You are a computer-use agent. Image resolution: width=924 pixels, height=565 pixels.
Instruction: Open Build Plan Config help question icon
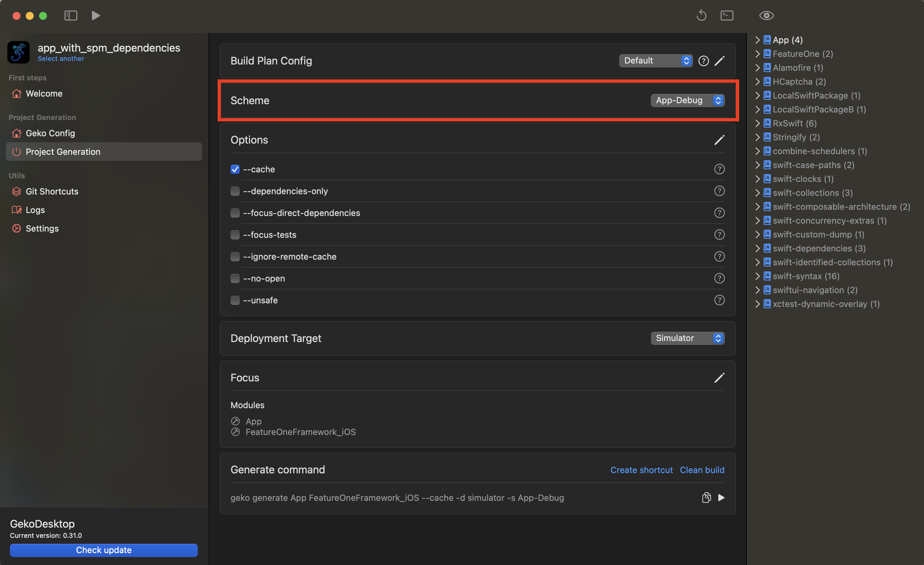pyautogui.click(x=703, y=61)
